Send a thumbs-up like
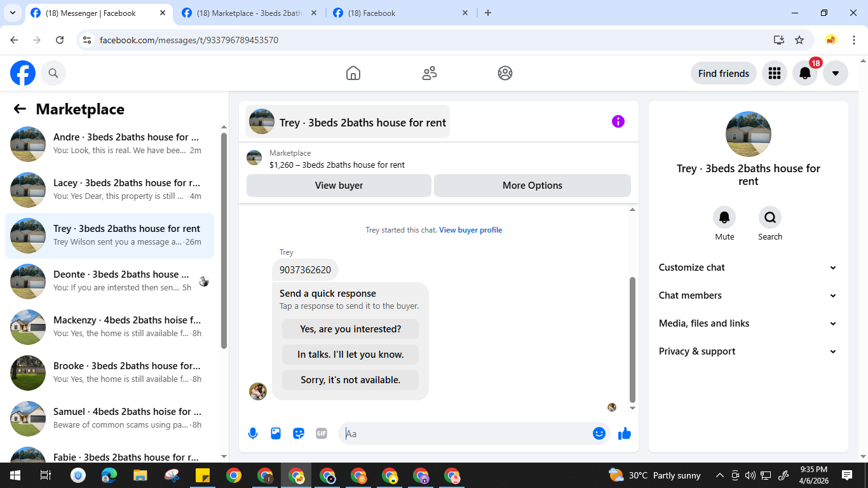This screenshot has width=868, height=488. 625,433
